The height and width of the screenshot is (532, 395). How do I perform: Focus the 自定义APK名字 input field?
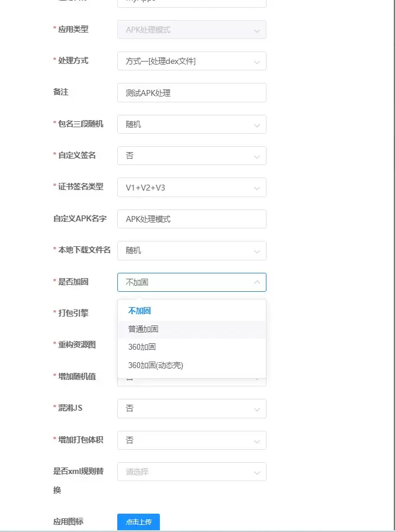191,219
